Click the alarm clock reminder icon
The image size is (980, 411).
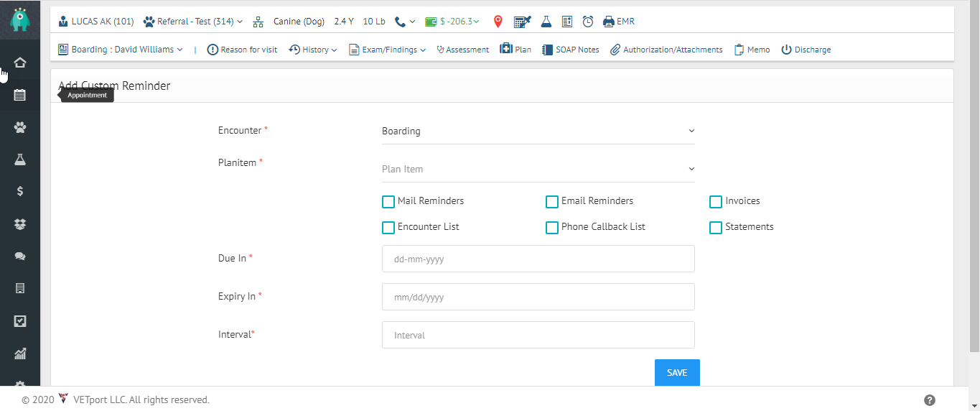(x=588, y=22)
